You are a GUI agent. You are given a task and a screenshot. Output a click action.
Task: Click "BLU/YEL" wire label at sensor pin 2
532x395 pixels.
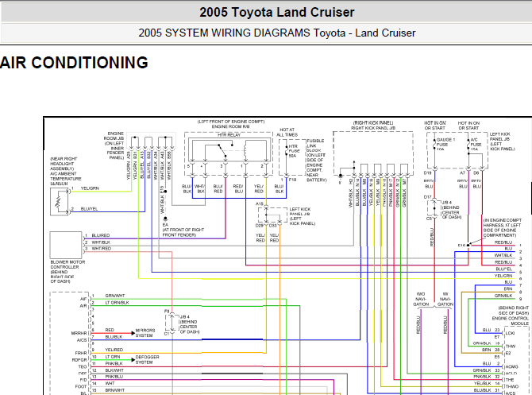89,209
